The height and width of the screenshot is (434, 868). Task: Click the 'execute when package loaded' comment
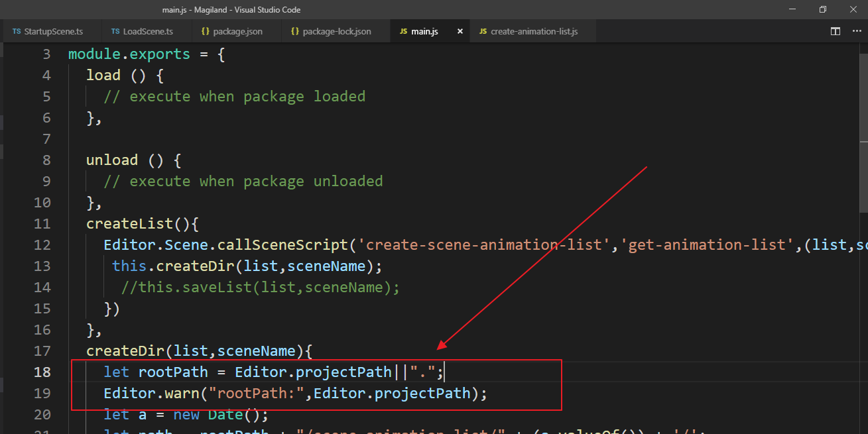[247, 96]
